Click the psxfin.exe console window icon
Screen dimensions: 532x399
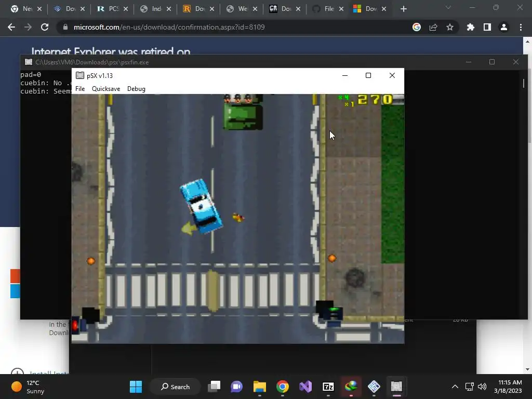29,62
